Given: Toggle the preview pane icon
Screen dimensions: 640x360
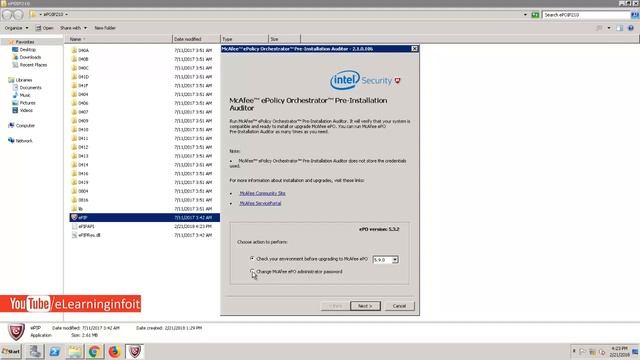Looking at the screenshot, I should [x=620, y=28].
